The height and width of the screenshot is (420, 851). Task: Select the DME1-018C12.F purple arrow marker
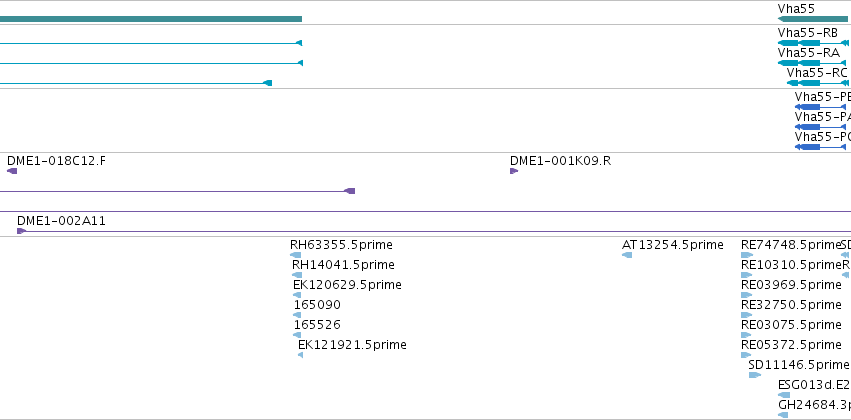pyautogui.click(x=12, y=171)
